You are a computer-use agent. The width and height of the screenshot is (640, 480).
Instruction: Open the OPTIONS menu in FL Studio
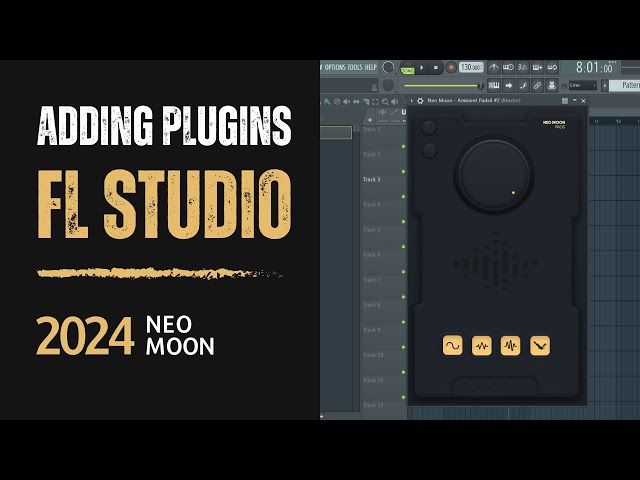335,67
